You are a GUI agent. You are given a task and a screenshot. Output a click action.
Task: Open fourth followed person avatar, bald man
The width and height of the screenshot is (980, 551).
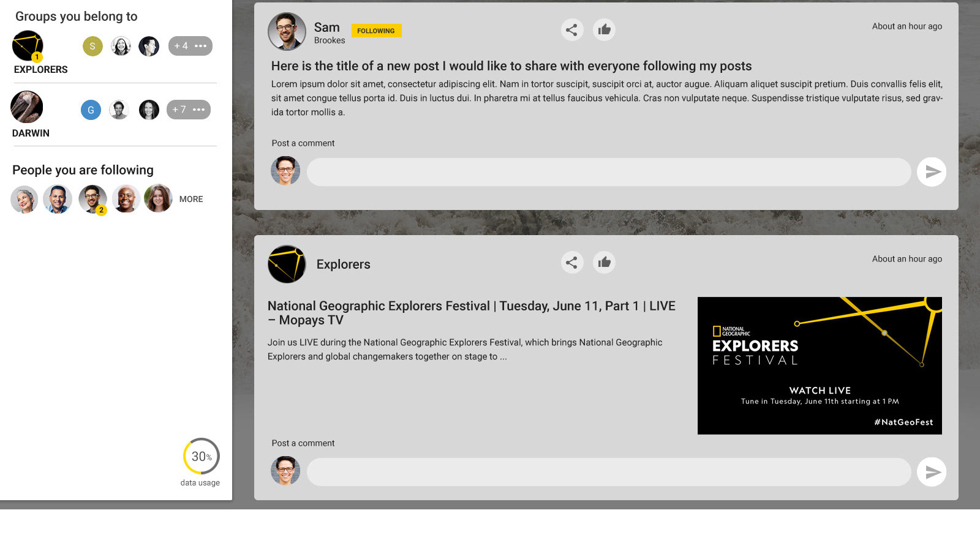point(126,199)
